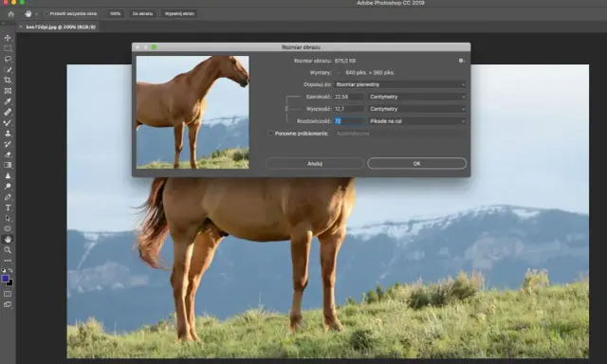This screenshot has width=607, height=364.
Task: Select the Crop tool
Action: tap(8, 80)
